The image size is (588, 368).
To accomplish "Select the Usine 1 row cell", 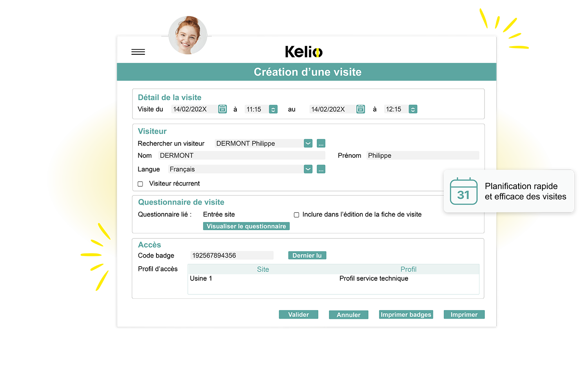I will click(201, 278).
